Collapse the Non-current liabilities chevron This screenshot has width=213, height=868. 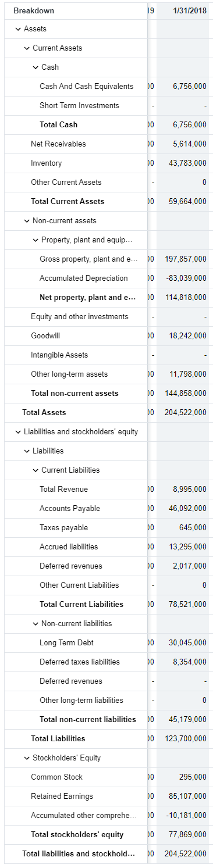(35, 624)
